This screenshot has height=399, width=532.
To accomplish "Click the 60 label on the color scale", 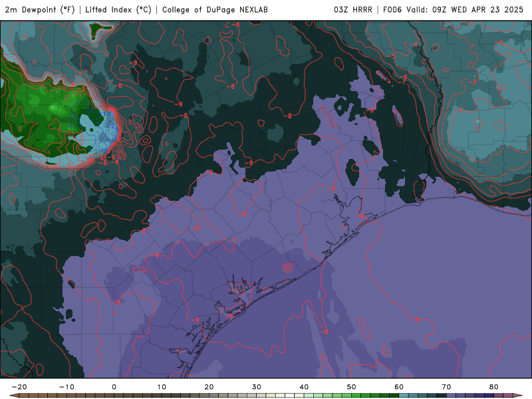I will pos(399,387).
